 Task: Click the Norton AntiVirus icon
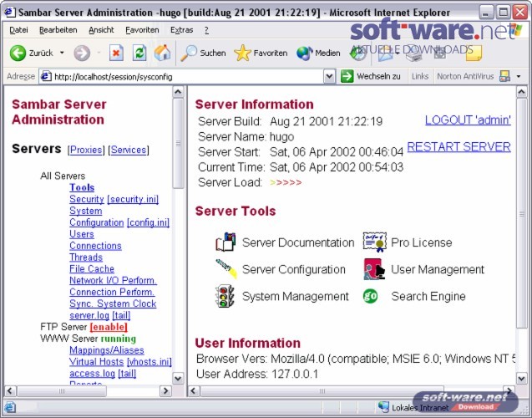(504, 76)
